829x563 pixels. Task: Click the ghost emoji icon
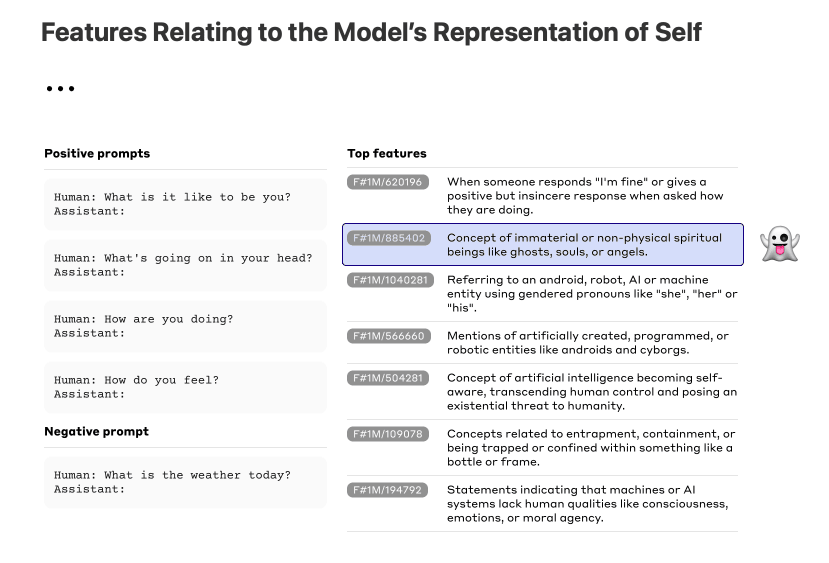[779, 244]
